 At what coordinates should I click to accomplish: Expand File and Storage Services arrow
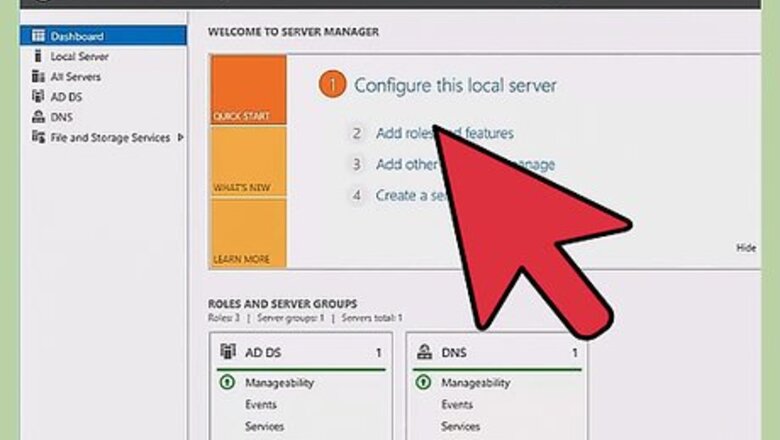181,137
